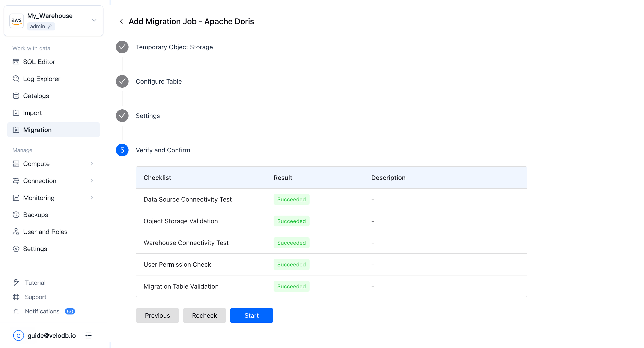The width and height of the screenshot is (644, 348).
Task: Click the Log Explorer magnifier icon
Action: click(16, 79)
